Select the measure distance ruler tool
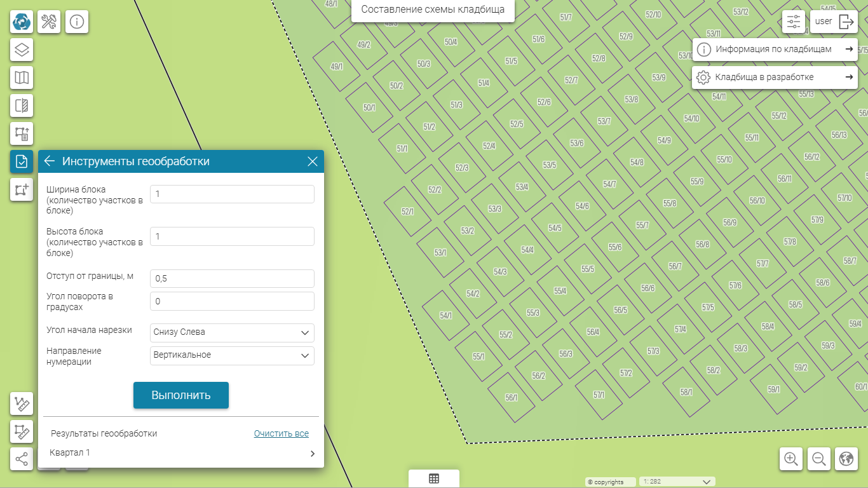The image size is (868, 488). pos(22,403)
